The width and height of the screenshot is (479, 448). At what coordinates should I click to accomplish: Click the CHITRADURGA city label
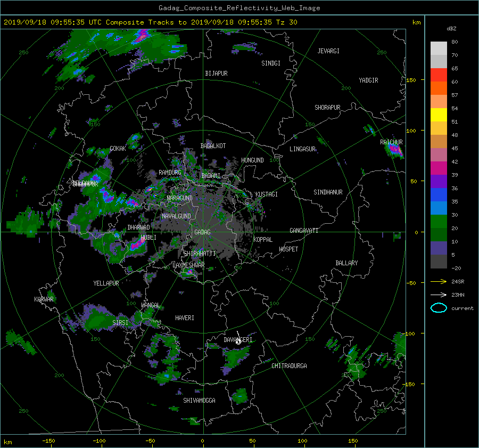(x=289, y=366)
